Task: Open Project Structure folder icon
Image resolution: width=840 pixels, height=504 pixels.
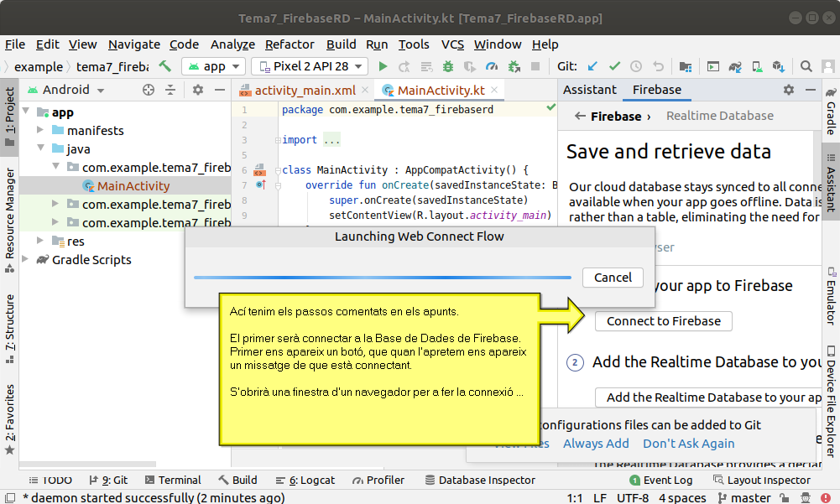Action: click(x=686, y=66)
